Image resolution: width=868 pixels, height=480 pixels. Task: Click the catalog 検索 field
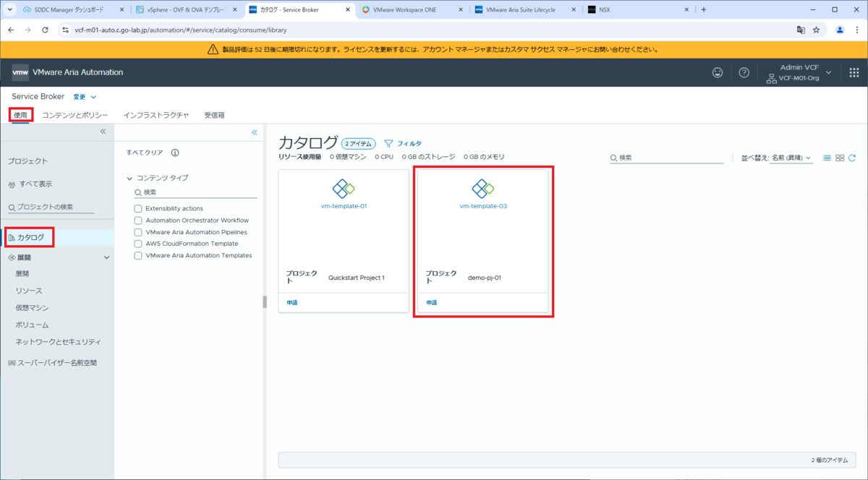coord(666,158)
